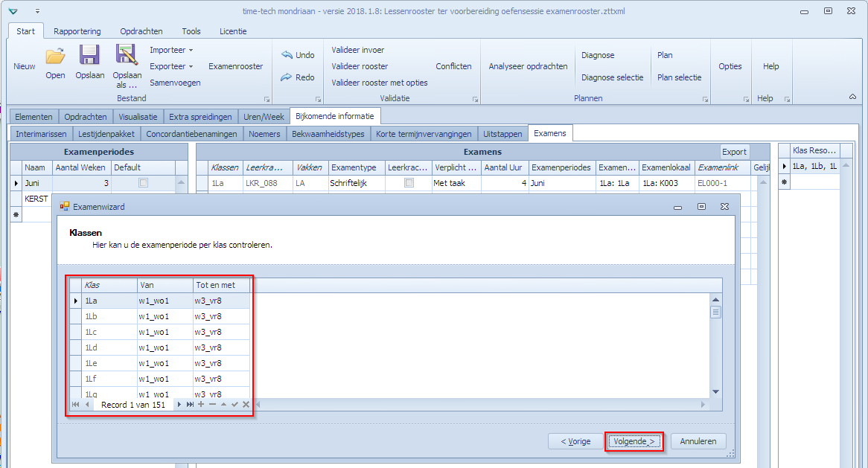Switch to the Visualisatie tab
The image size is (868, 468).
coord(138,117)
